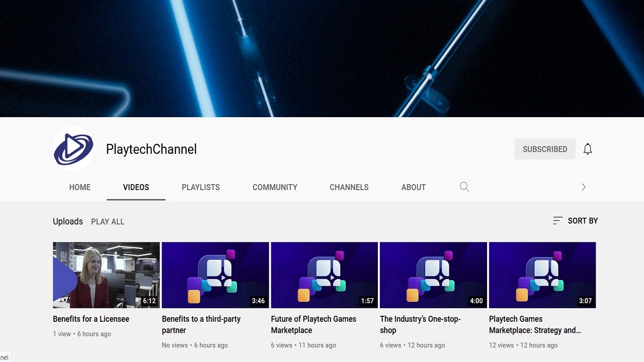Click the One-stop-shop video thumbnail
Viewport: 644px width, 362px height.
tap(433, 275)
